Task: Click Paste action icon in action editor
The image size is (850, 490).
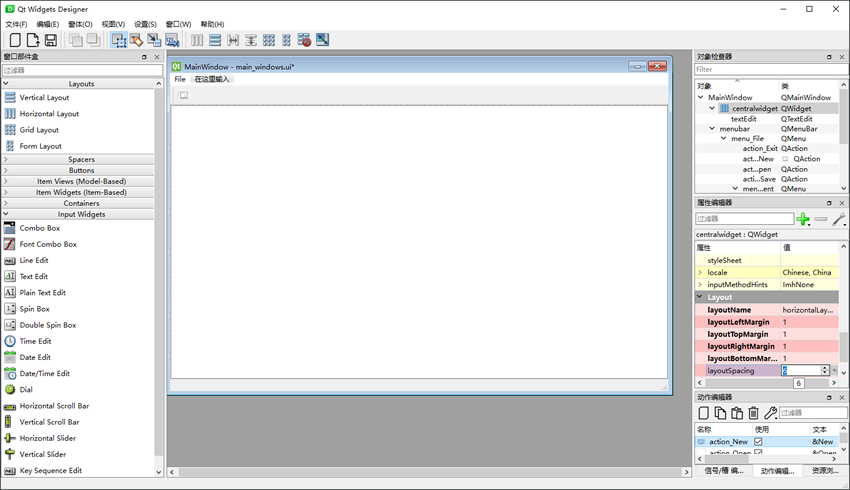Action: tap(737, 413)
